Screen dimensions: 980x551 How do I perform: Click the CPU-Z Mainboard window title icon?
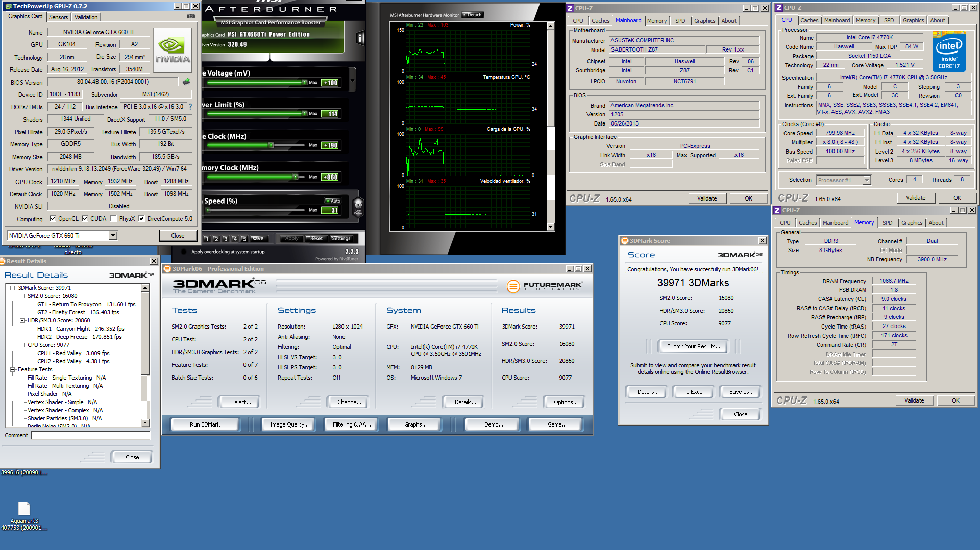[571, 8]
